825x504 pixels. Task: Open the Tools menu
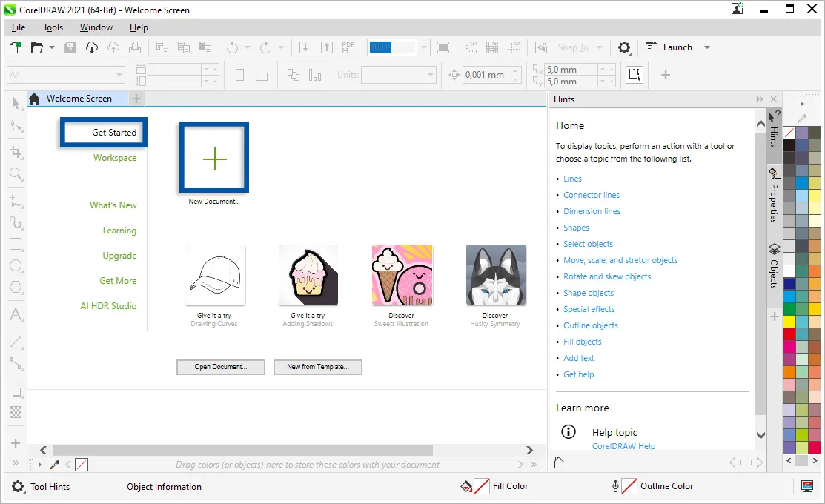point(52,27)
